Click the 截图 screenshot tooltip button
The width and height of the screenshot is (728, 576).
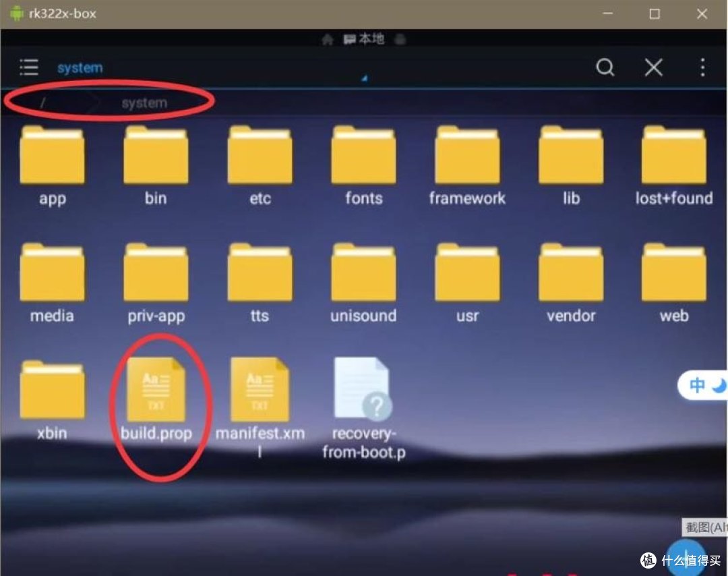[x=705, y=527]
